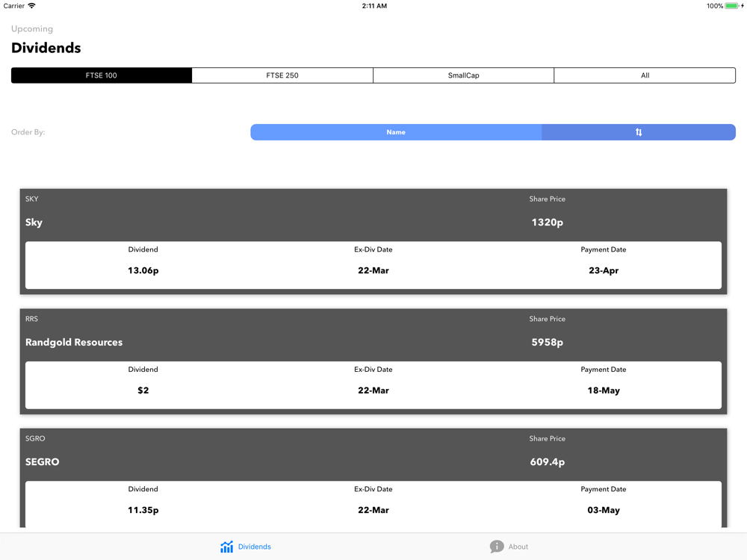Open the Randgold Resources company name
This screenshot has height=560, width=747.
tap(74, 343)
